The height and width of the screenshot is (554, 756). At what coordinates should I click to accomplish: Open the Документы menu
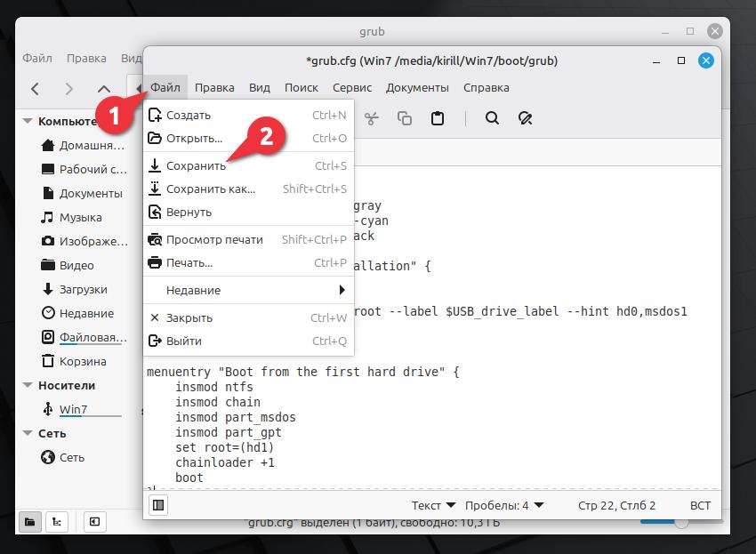tap(417, 88)
